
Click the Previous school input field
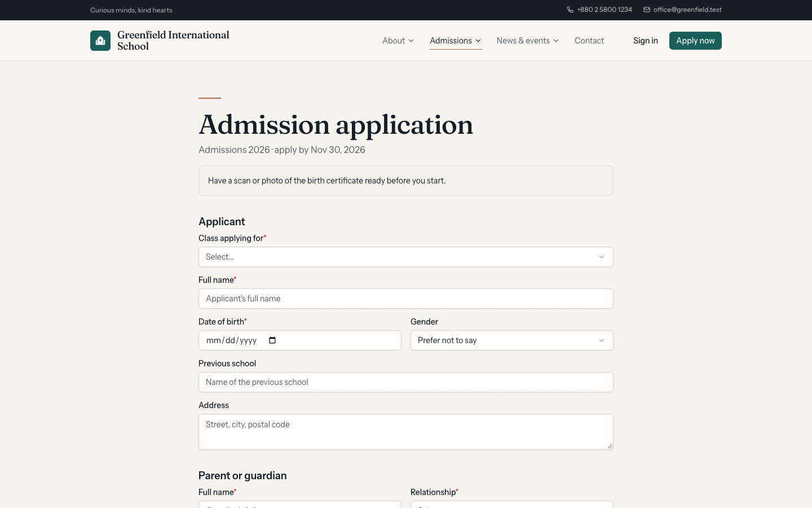406,382
